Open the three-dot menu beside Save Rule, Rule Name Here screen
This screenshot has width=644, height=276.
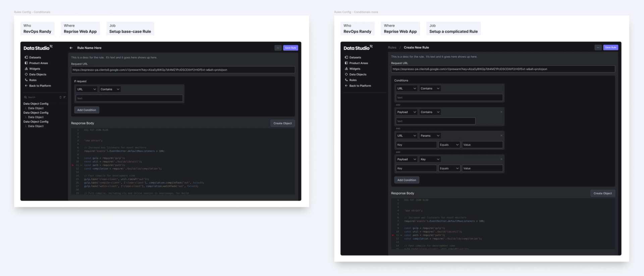(x=278, y=48)
